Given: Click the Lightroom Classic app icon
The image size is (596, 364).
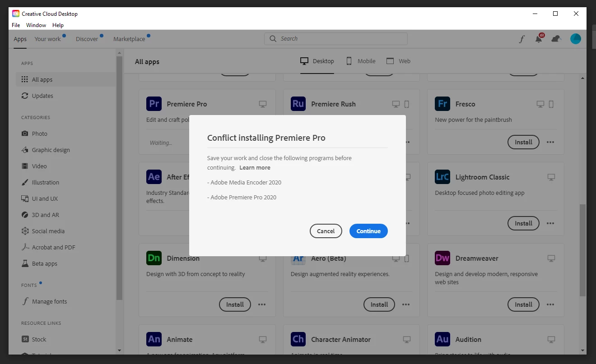Looking at the screenshot, I should 442,177.
